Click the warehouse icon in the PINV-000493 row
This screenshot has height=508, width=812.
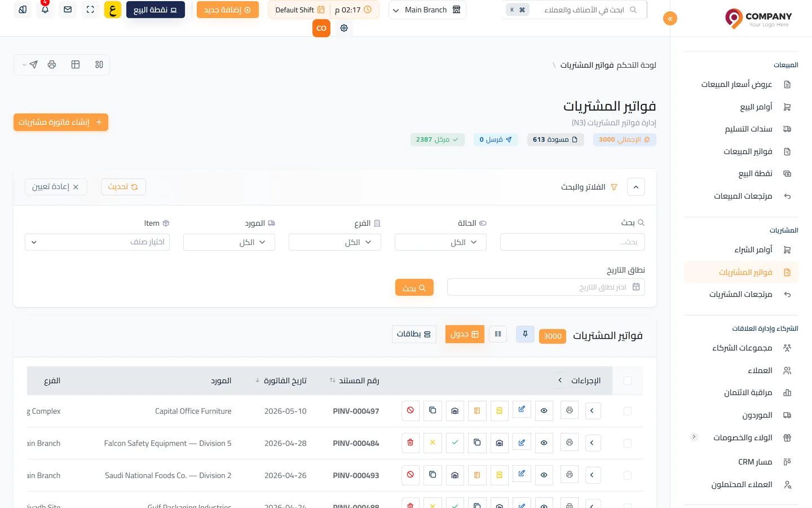pyautogui.click(x=455, y=475)
